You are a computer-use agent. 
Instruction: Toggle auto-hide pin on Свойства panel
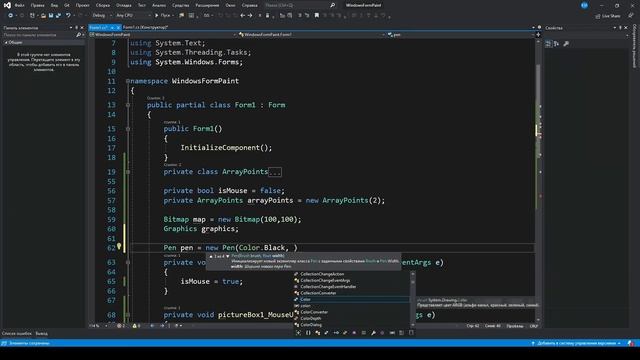(x=620, y=28)
